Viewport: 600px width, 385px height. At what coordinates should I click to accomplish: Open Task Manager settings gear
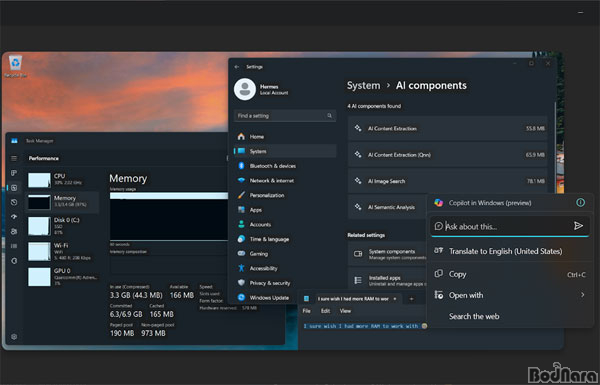click(x=14, y=337)
